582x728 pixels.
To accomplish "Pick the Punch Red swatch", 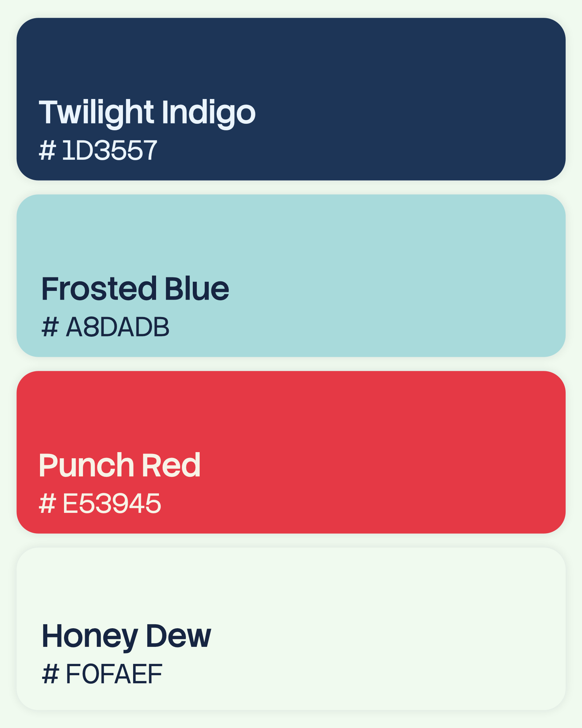I will pyautogui.click(x=291, y=452).
